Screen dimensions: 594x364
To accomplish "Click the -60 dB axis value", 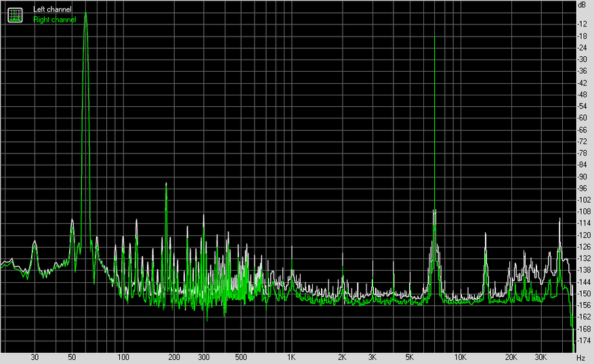I will tap(582, 118).
